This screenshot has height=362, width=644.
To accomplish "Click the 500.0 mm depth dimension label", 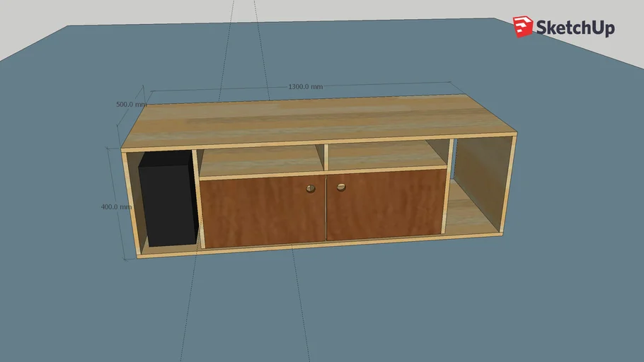I will (x=131, y=104).
